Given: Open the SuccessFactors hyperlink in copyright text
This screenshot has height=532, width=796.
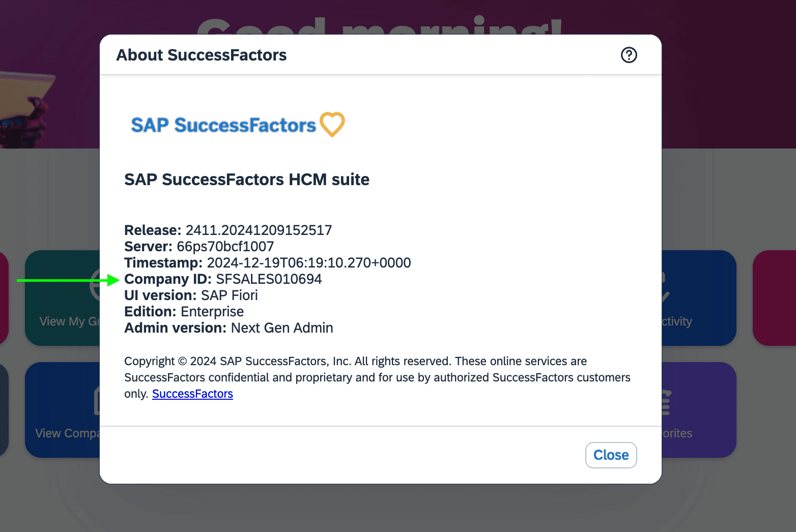Looking at the screenshot, I should point(192,394).
